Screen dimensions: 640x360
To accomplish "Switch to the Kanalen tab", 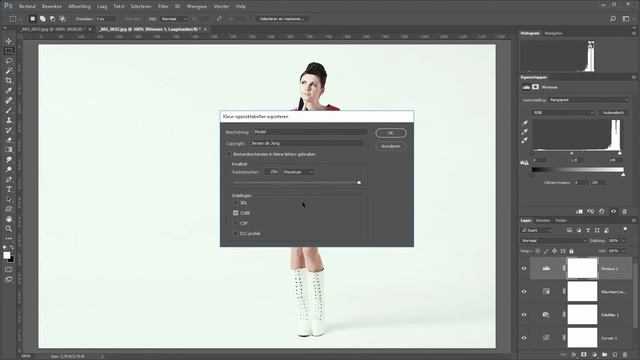I will click(543, 220).
